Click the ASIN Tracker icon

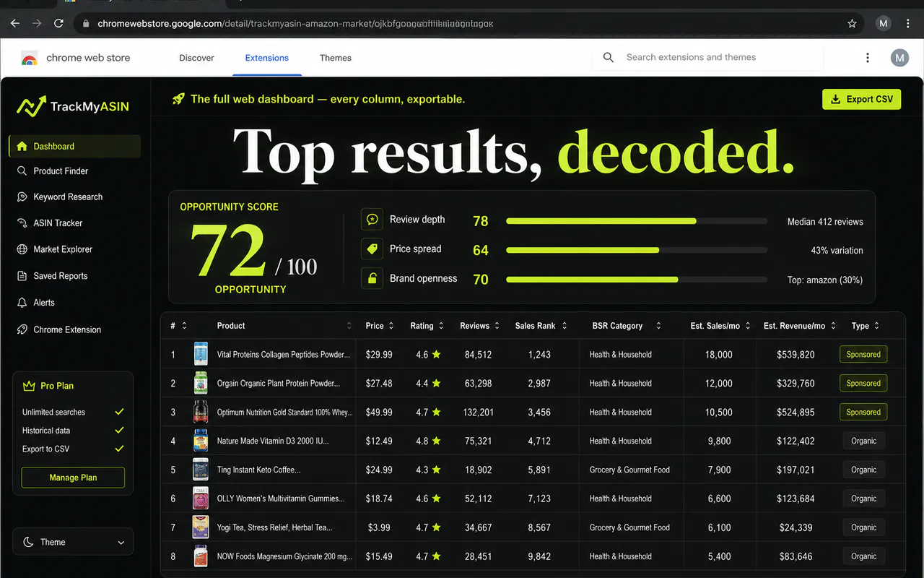tap(22, 223)
